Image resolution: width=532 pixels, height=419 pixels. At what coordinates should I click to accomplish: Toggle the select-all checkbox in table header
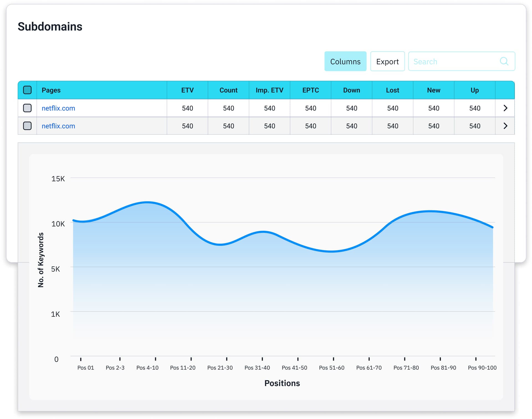click(27, 90)
